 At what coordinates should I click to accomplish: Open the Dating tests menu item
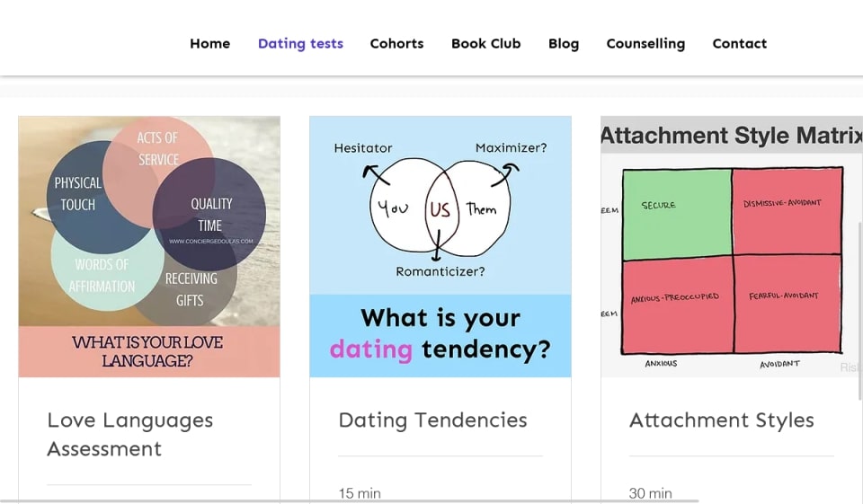pos(300,43)
